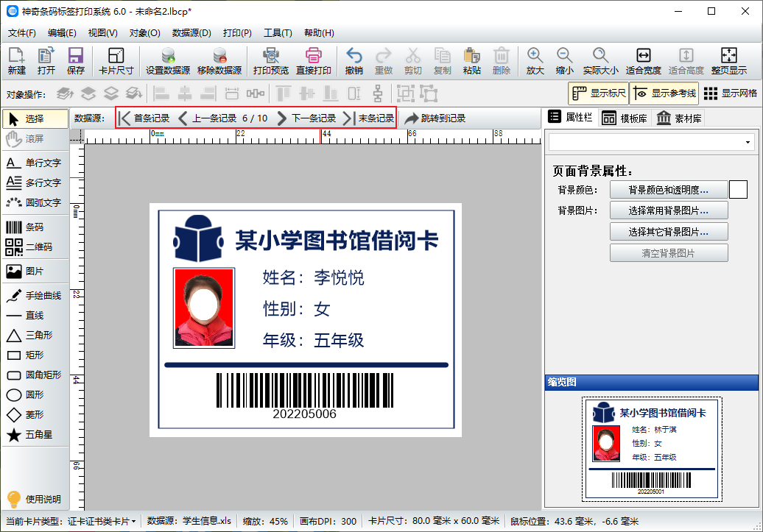Toggle 显示网格 grid display
The image size is (763, 532).
[731, 93]
